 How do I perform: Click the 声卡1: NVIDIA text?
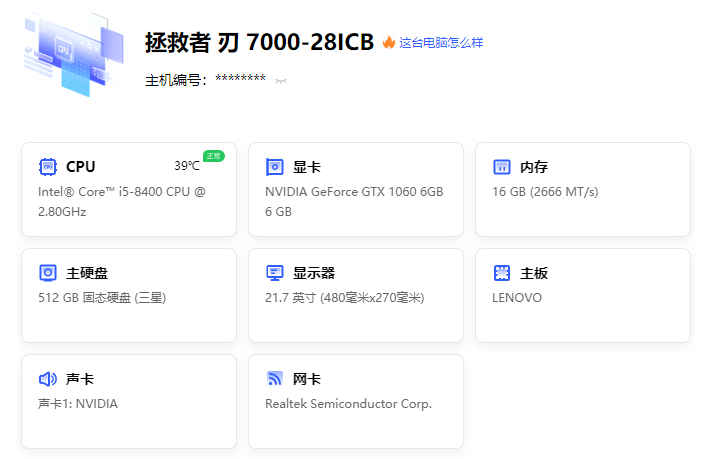pos(78,404)
